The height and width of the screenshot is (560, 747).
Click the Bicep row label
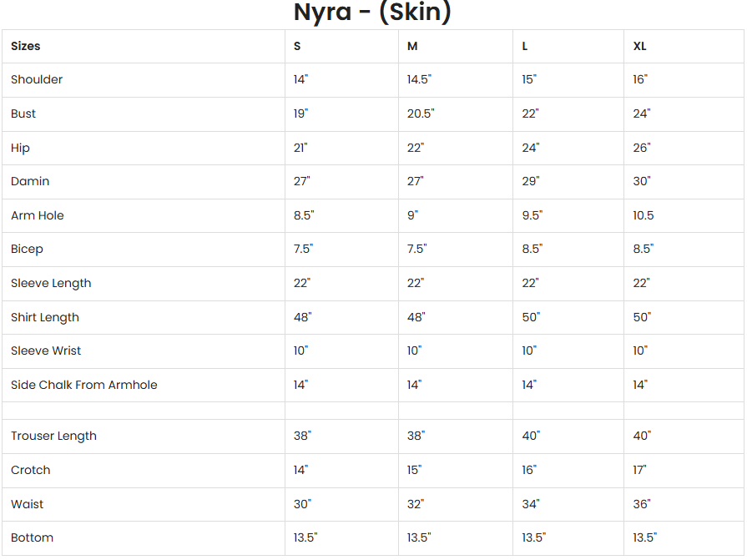[x=27, y=249]
